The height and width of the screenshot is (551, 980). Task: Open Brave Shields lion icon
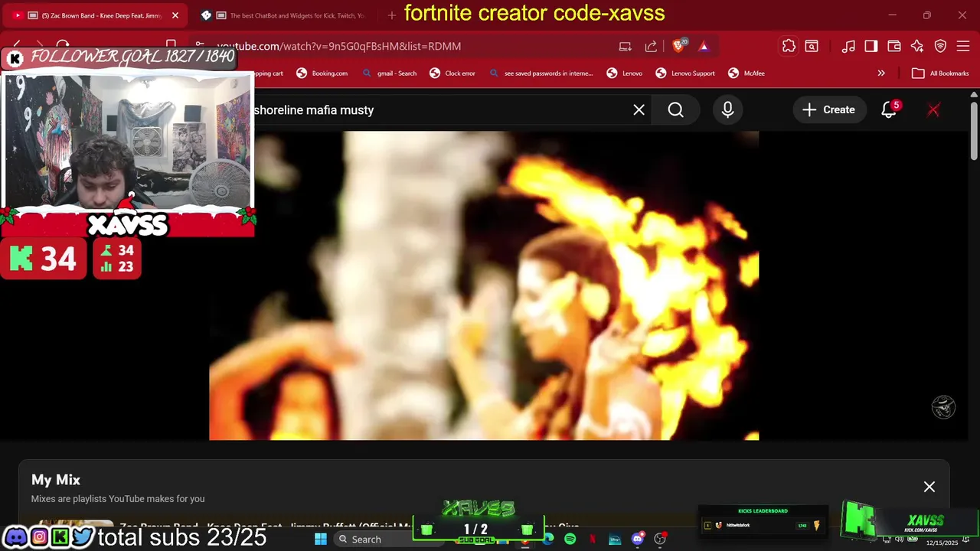click(x=678, y=46)
